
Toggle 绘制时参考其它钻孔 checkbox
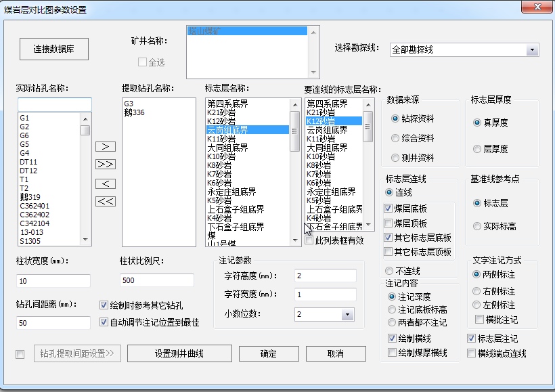[x=104, y=305]
